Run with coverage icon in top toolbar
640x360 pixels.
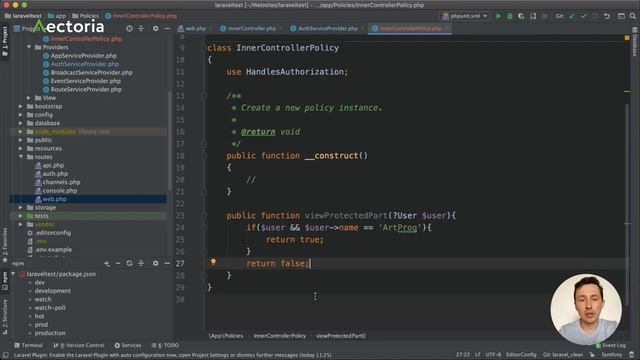tap(521, 16)
